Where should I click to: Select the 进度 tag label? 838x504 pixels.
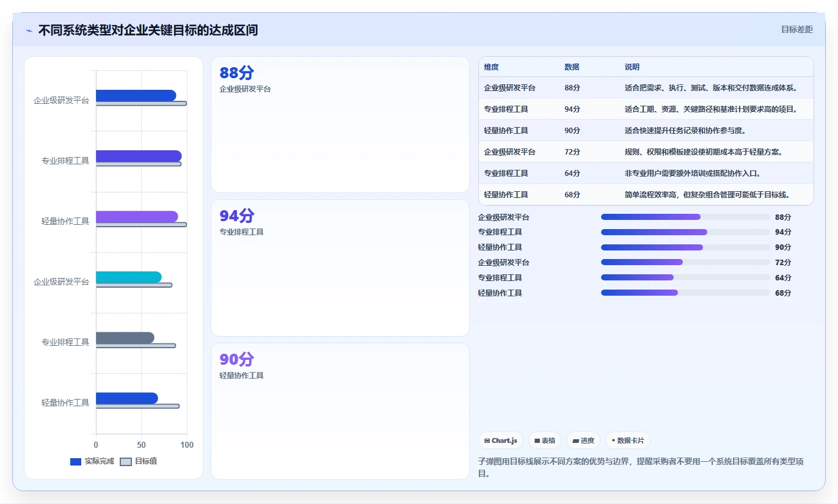point(588,440)
